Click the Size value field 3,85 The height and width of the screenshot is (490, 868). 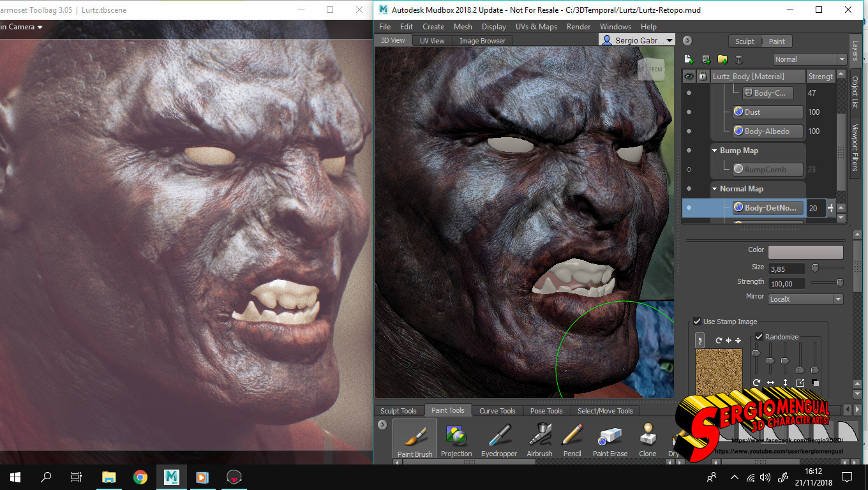point(788,269)
